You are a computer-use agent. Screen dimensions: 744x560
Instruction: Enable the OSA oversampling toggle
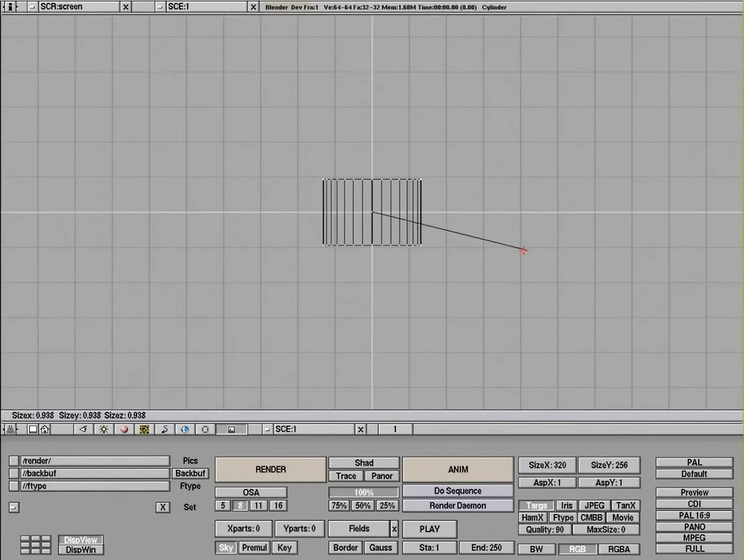[251, 492]
